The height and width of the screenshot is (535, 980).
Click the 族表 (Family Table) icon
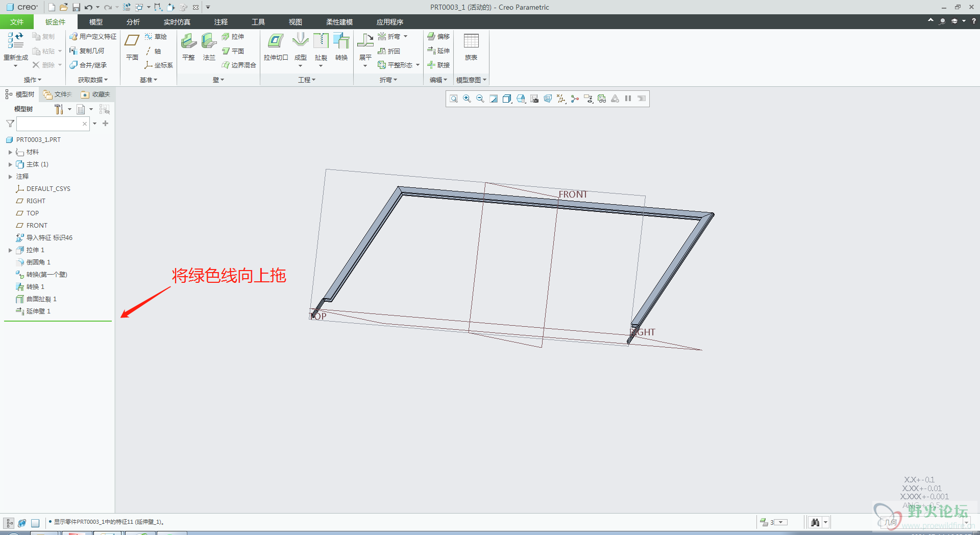click(x=471, y=41)
